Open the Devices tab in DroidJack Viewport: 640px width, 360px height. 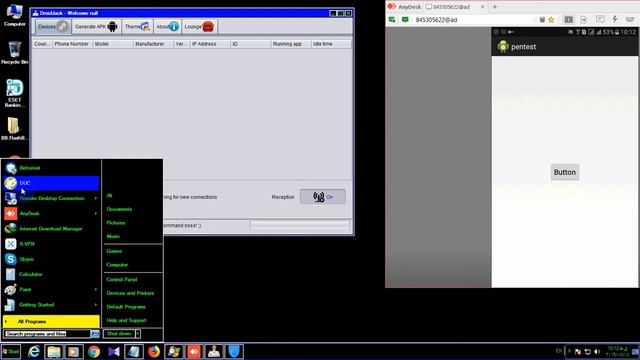coord(53,27)
